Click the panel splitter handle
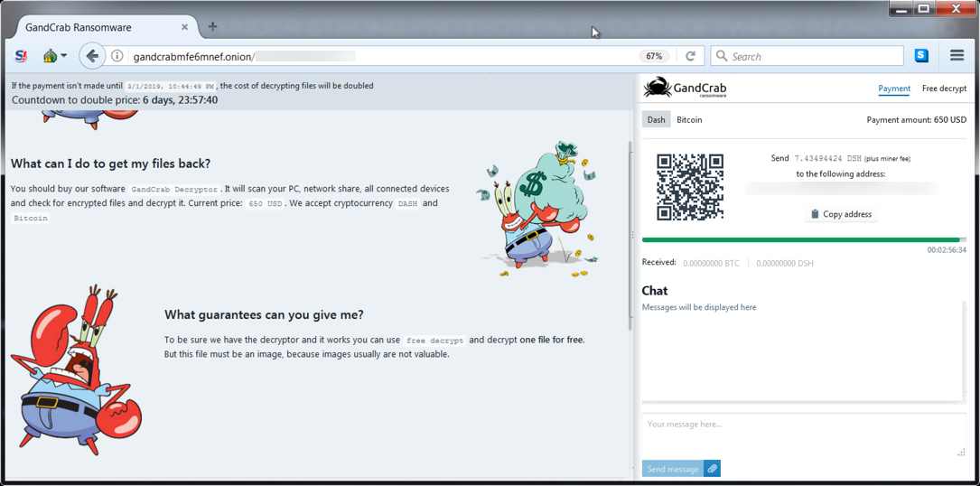 coord(634,235)
